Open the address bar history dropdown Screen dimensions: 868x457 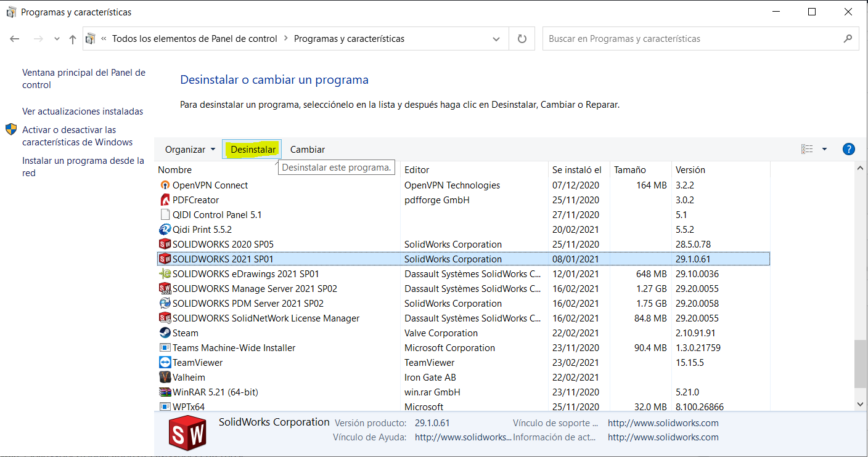point(496,39)
